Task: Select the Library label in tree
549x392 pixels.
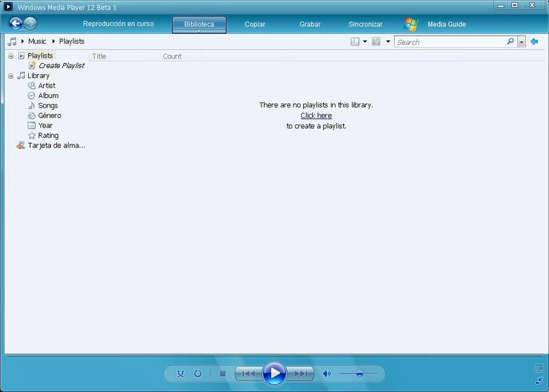Action: tap(38, 76)
